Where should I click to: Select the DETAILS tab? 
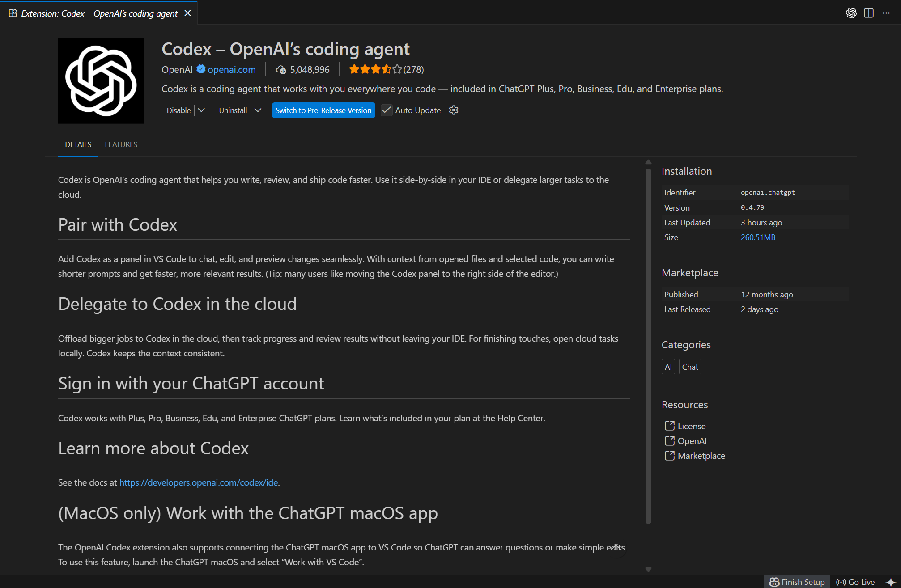point(78,144)
